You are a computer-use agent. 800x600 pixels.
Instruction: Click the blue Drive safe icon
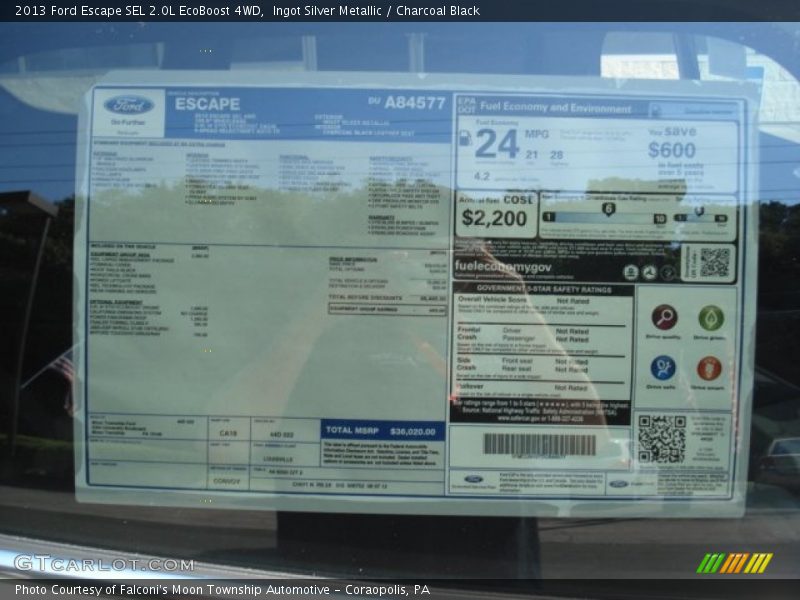(x=663, y=368)
